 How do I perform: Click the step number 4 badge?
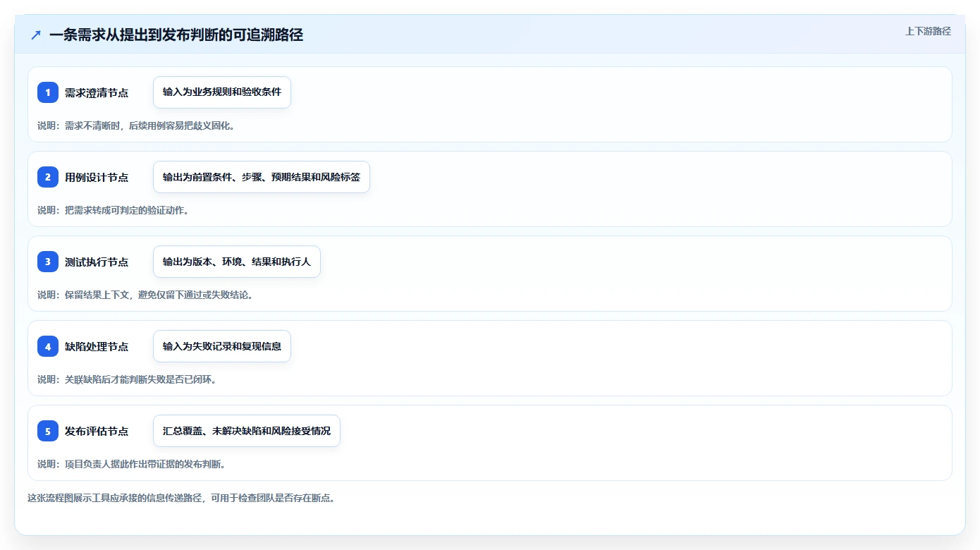pyautogui.click(x=48, y=346)
